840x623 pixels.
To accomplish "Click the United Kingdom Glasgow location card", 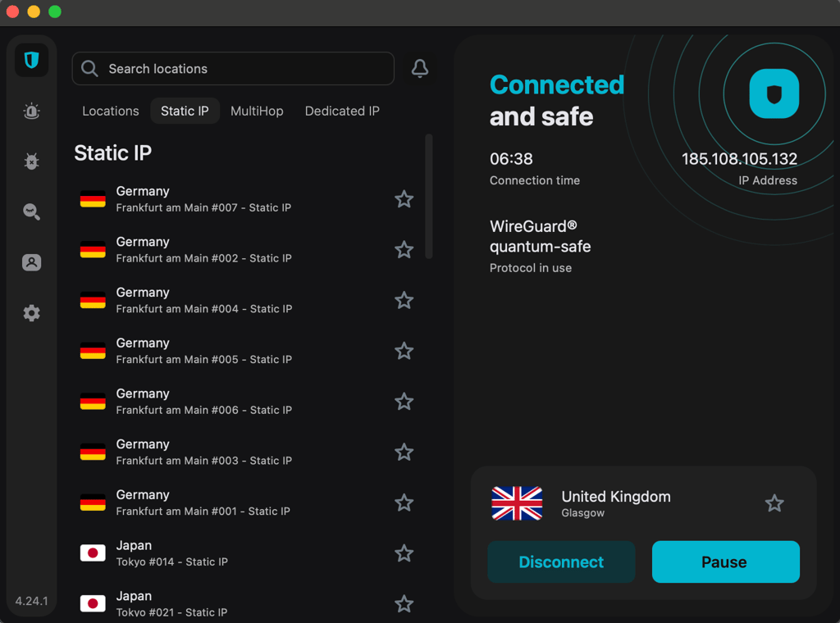I will click(x=643, y=503).
